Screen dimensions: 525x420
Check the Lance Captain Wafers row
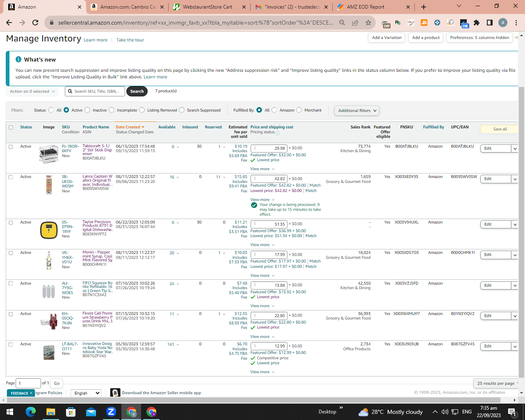pos(11,177)
